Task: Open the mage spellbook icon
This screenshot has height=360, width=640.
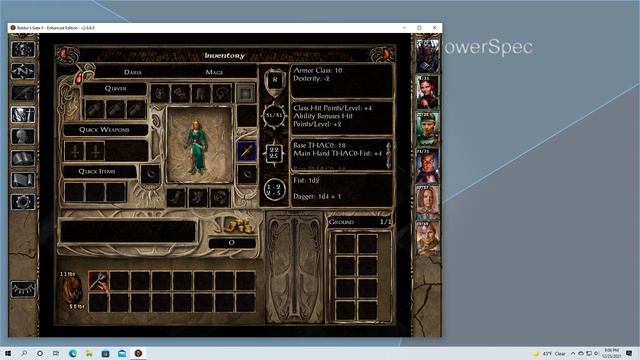Action: [23, 158]
